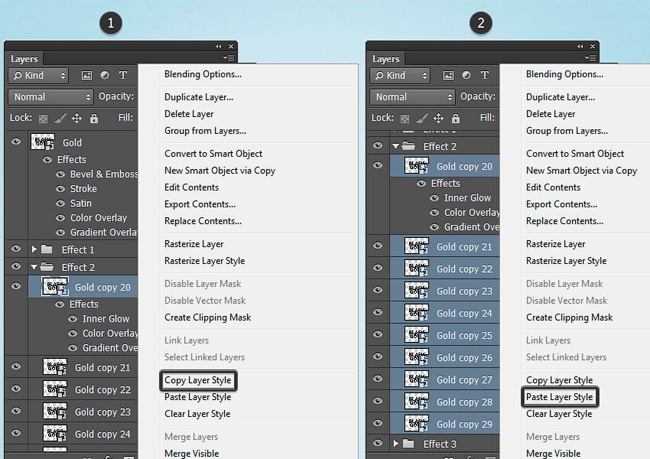Select Gold layer thumbnail in left panel

click(x=42, y=142)
